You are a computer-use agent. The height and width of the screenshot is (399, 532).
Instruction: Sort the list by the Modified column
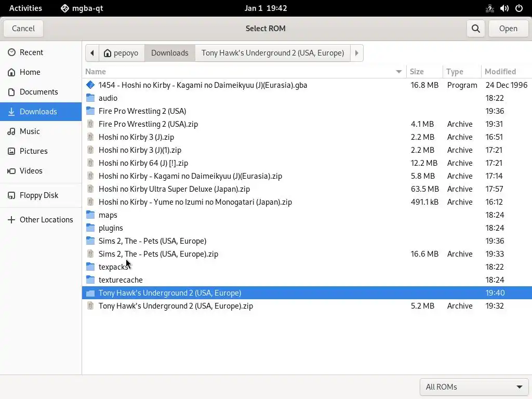tap(507, 72)
